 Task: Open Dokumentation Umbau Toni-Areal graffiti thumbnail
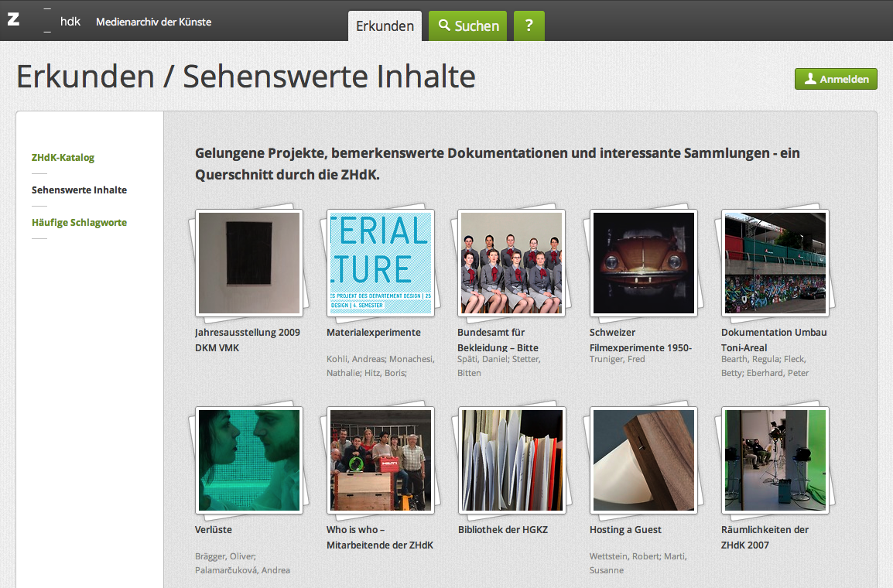775,263
